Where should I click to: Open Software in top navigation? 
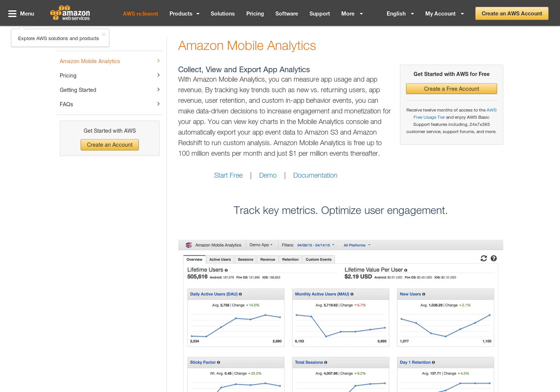point(286,14)
